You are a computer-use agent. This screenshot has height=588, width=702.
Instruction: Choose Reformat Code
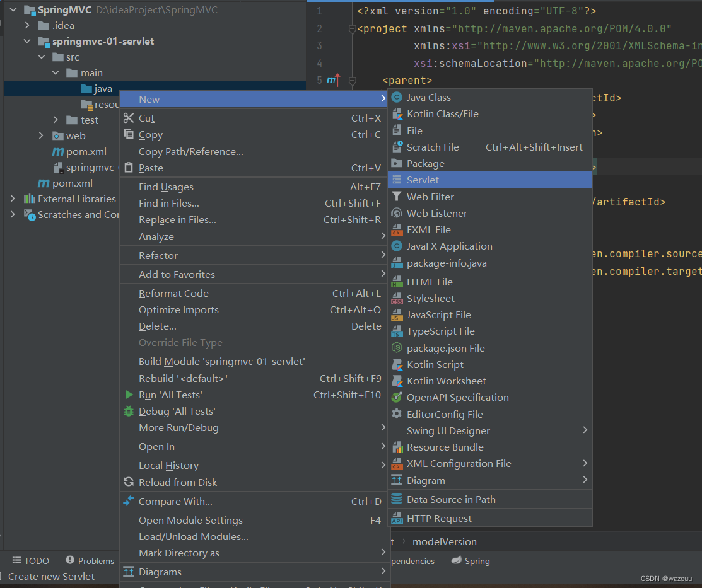coord(254,293)
